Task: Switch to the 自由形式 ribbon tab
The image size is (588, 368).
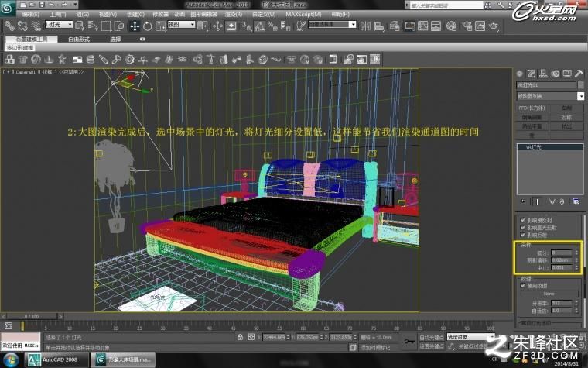Action: pos(79,39)
